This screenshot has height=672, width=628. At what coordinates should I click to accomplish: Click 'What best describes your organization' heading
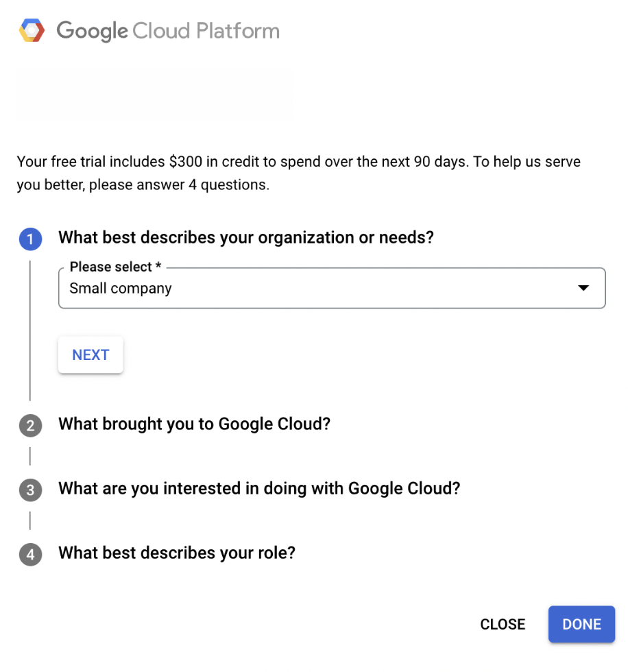[246, 237]
